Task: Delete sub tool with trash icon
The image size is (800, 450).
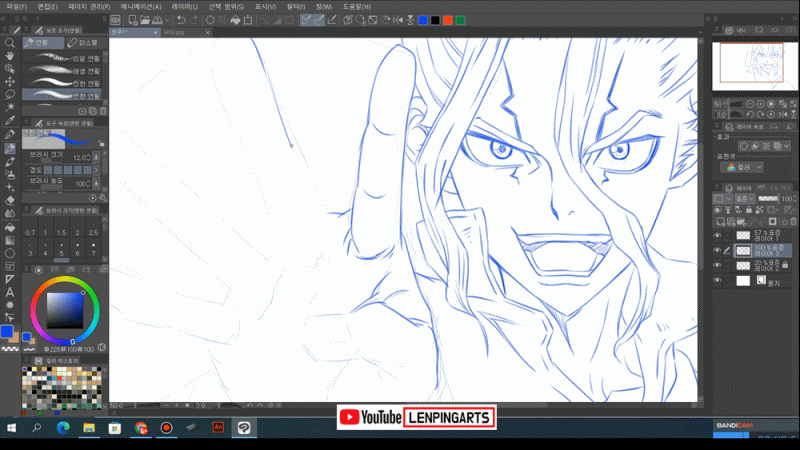Action: [103, 111]
